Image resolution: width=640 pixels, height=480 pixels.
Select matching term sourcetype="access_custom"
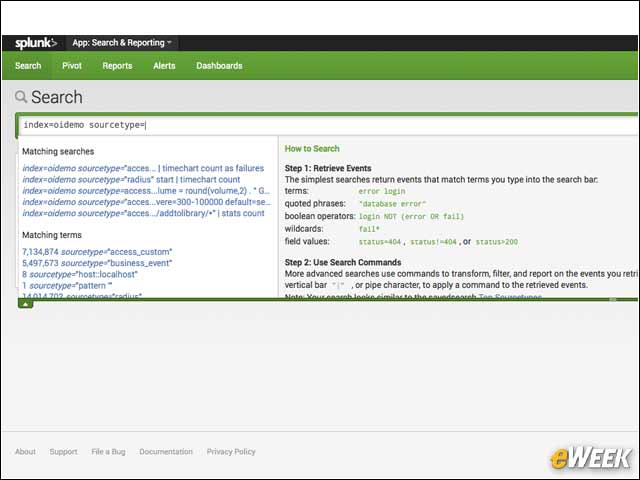coord(97,252)
